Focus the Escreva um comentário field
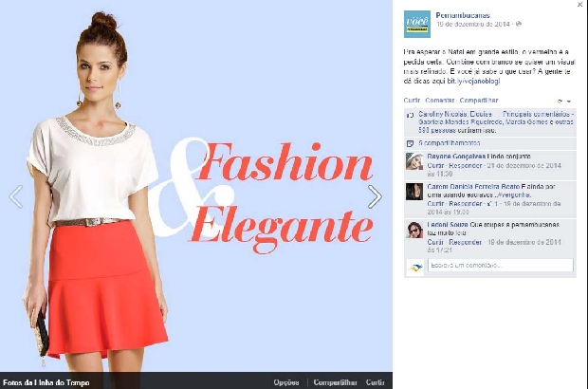The height and width of the screenshot is (389, 588). [x=501, y=266]
